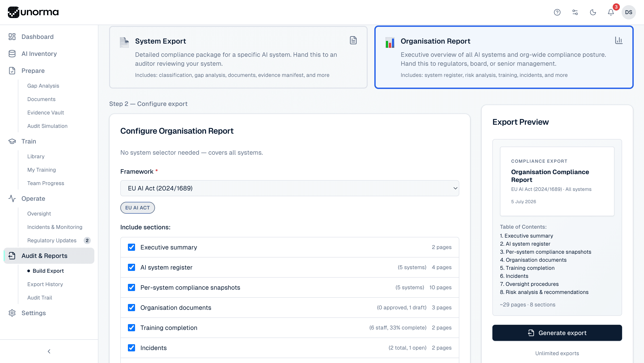
Task: Open the preferences sliders icon
Action: click(575, 12)
